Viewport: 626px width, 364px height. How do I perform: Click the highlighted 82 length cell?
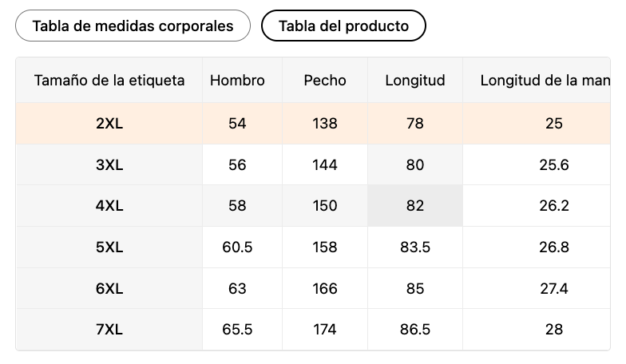point(415,206)
